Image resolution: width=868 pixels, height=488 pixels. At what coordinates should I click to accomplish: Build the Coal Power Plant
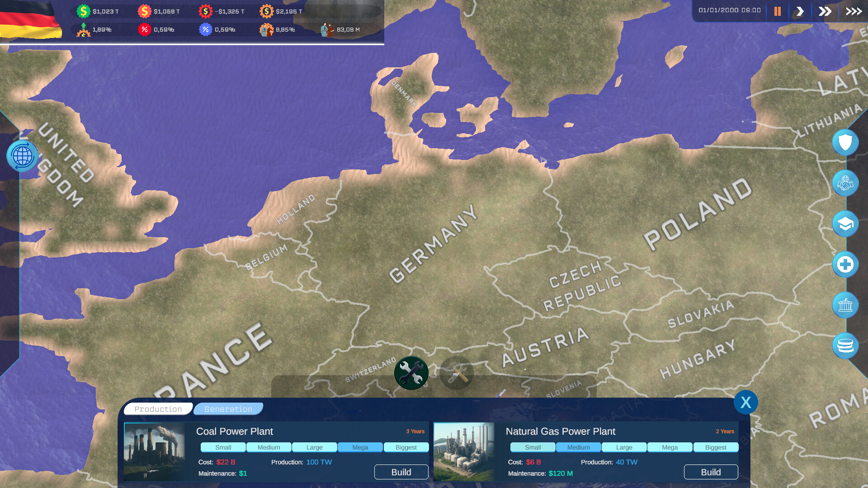click(401, 472)
